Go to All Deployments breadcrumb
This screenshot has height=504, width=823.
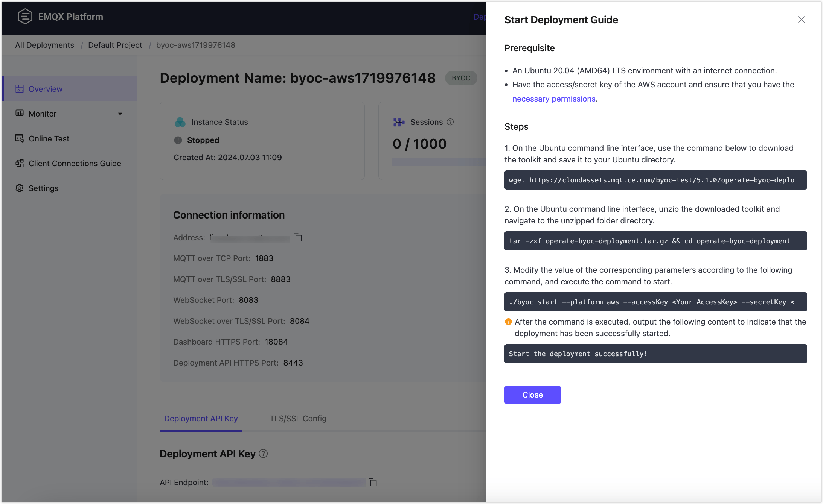44,45
